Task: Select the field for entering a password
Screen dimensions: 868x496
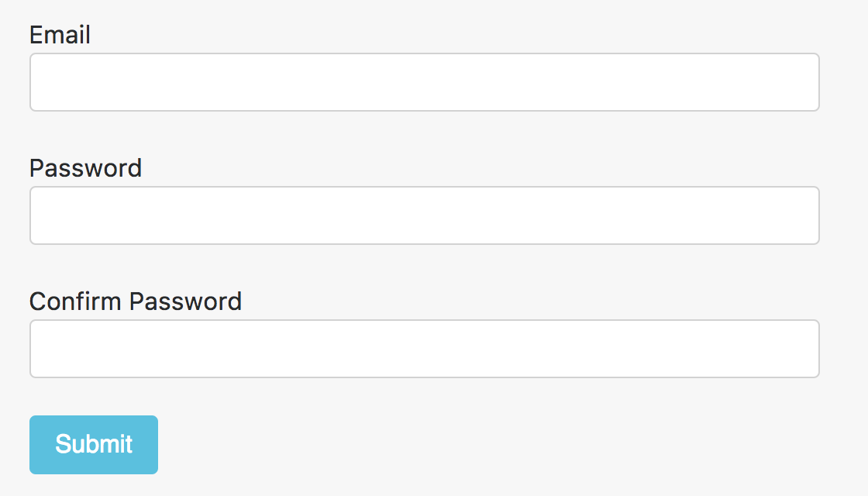Action: (424, 215)
